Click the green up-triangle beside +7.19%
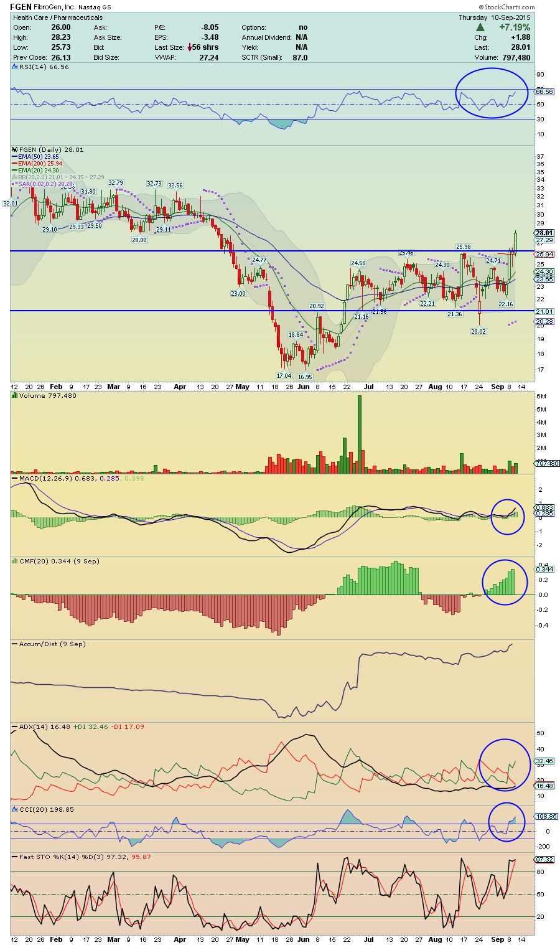Screen dimensions: 560x945 click(480, 27)
